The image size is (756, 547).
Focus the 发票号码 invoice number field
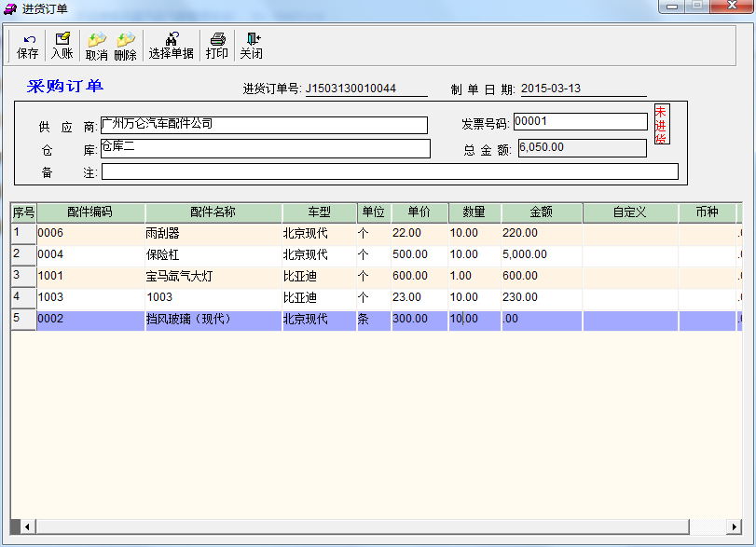point(581,121)
